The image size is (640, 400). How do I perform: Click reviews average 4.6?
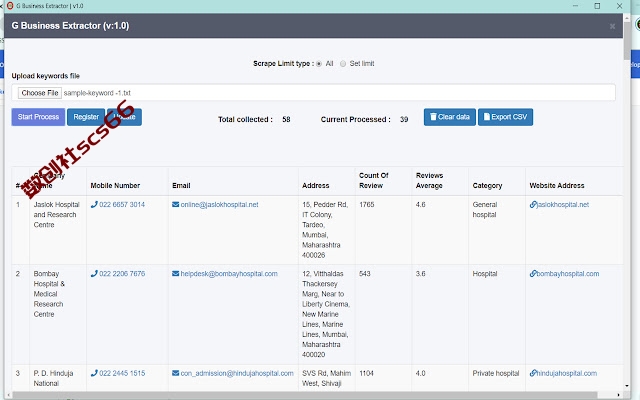pyautogui.click(x=420, y=204)
